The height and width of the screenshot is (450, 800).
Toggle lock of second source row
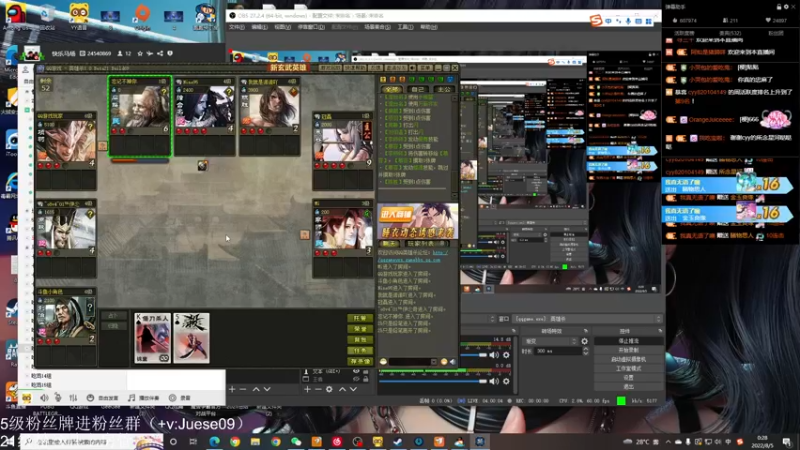coord(365,379)
